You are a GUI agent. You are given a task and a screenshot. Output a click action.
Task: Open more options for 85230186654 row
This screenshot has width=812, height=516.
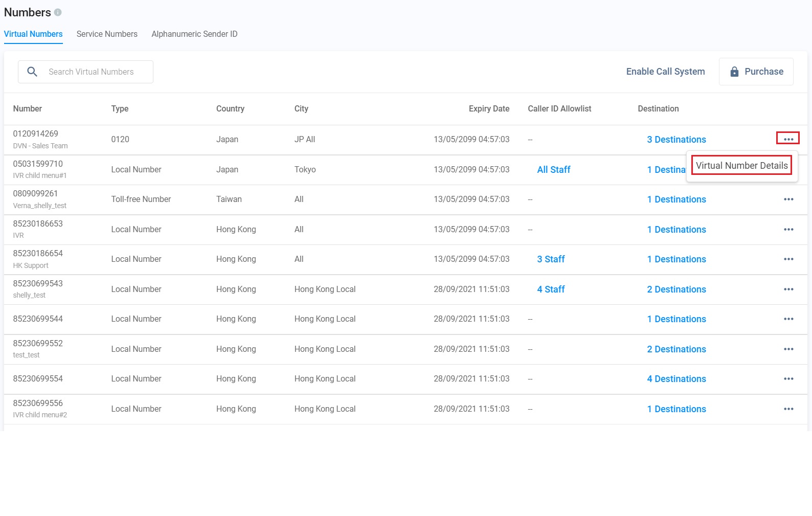(788, 259)
